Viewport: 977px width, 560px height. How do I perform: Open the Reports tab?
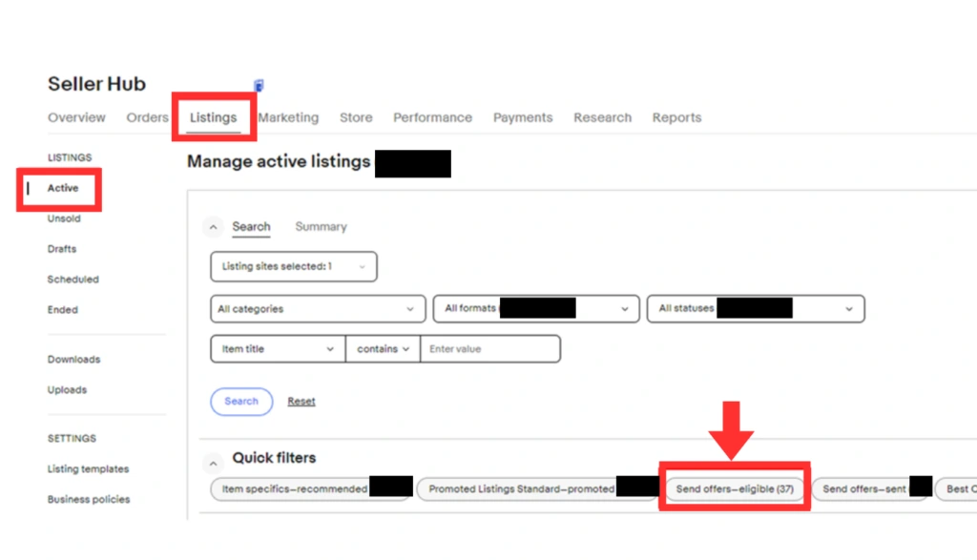click(676, 117)
